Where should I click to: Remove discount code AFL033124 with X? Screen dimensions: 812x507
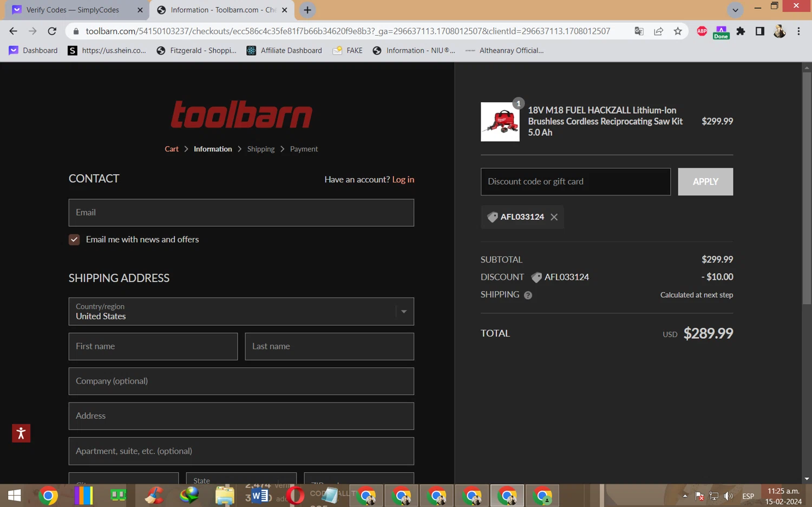tap(554, 217)
